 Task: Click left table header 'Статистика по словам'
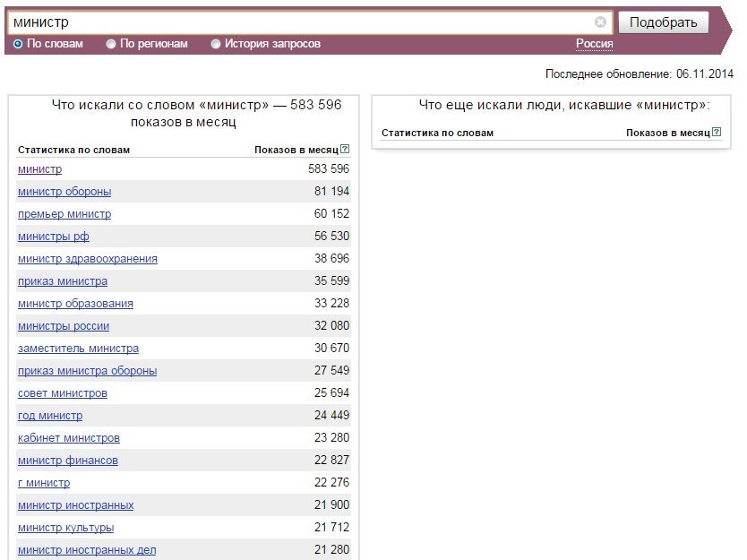point(73,150)
